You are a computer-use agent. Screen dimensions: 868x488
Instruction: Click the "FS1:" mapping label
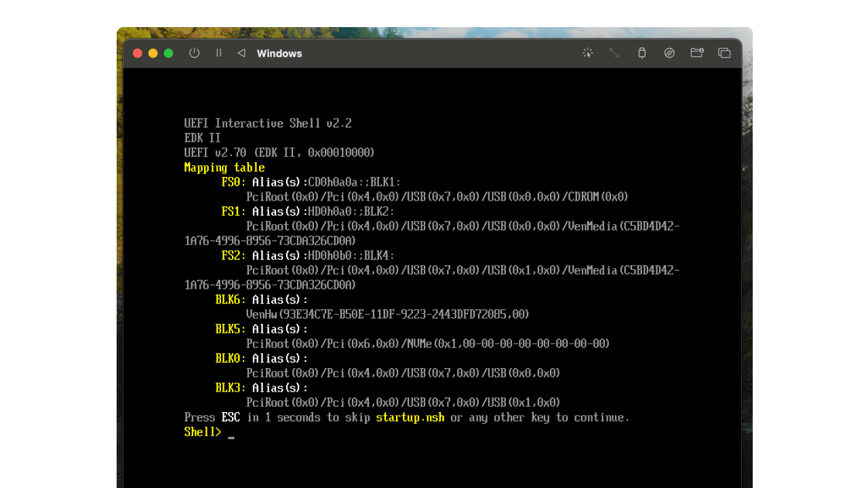(x=234, y=211)
